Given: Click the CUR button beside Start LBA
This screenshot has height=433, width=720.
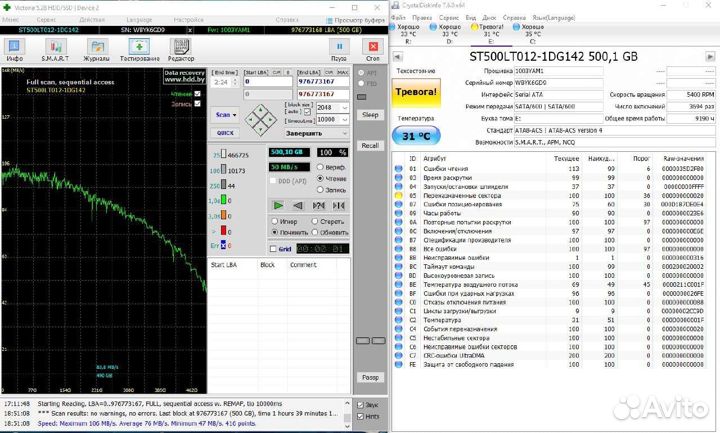Looking at the screenshot, I should click(x=276, y=73).
